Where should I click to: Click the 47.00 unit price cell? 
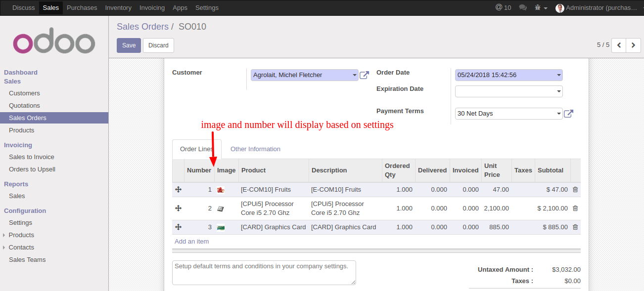pyautogui.click(x=497, y=190)
